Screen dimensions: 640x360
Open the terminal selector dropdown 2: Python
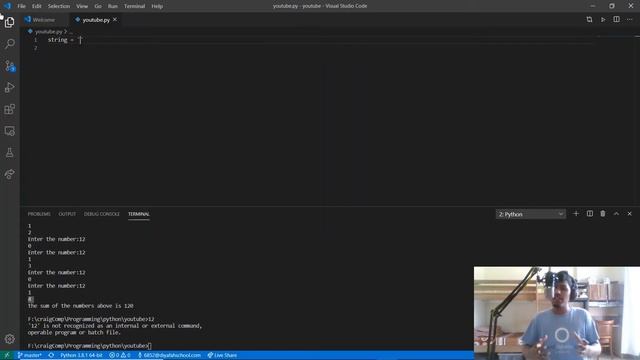[x=531, y=214]
